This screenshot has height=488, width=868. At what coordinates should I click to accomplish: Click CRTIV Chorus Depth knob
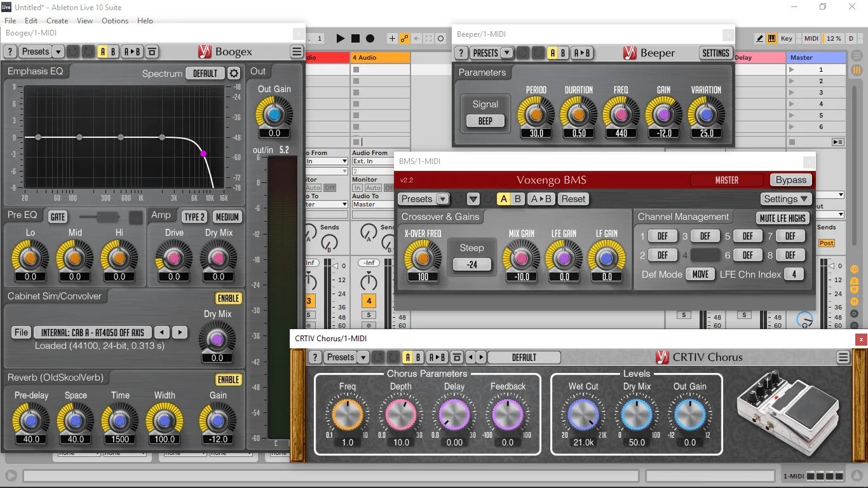point(401,415)
